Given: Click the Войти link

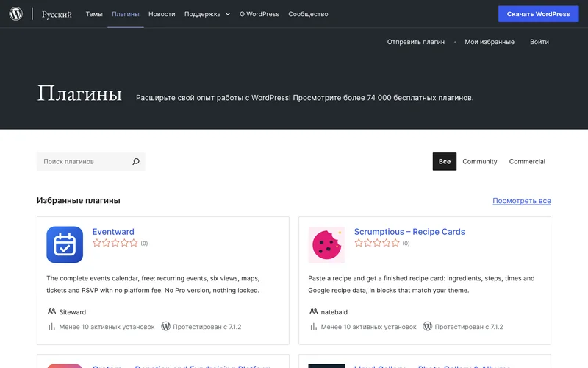Looking at the screenshot, I should (539, 42).
